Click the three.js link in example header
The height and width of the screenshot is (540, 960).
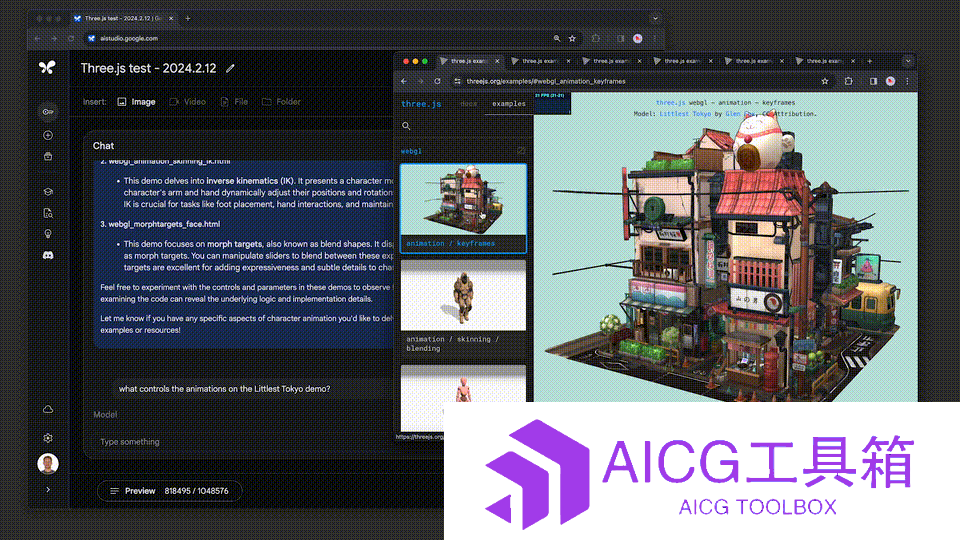pyautogui.click(x=670, y=103)
